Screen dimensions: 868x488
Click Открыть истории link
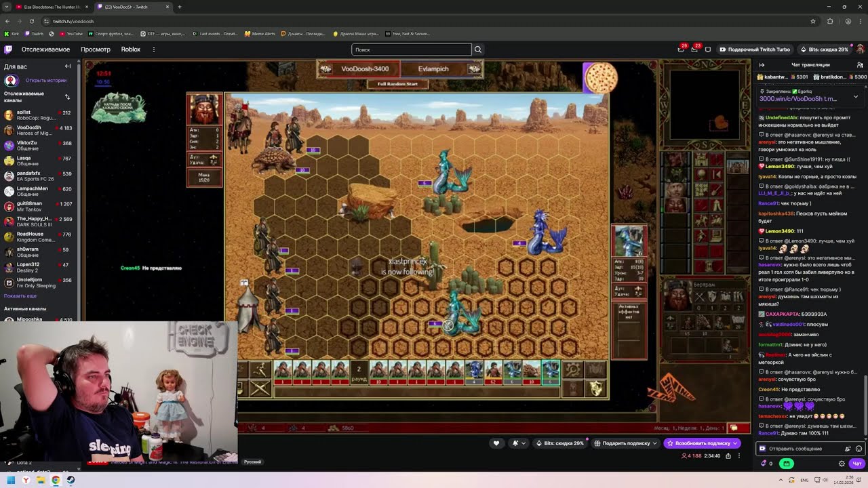pyautogui.click(x=46, y=80)
